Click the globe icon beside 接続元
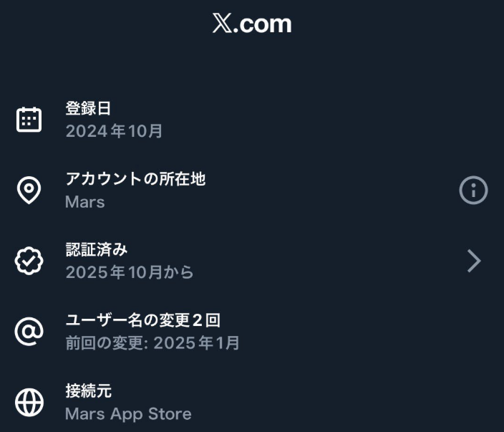Viewport: 504px width, 432px height. click(29, 403)
